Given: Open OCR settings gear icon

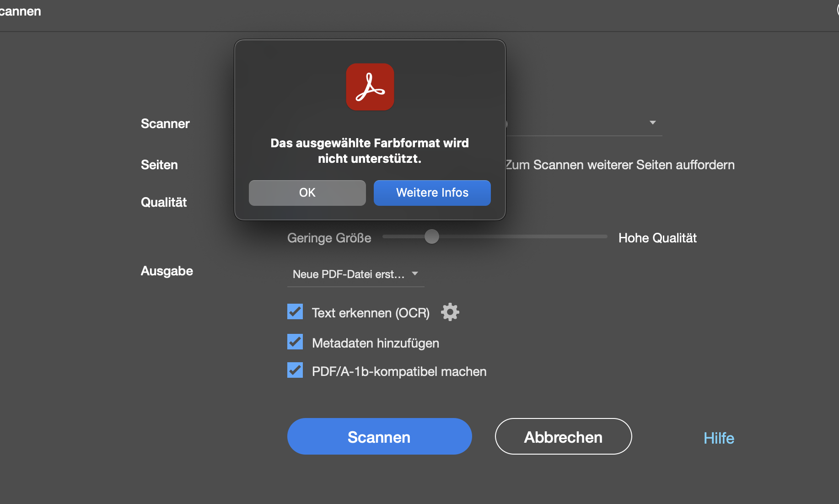Looking at the screenshot, I should [x=450, y=312].
